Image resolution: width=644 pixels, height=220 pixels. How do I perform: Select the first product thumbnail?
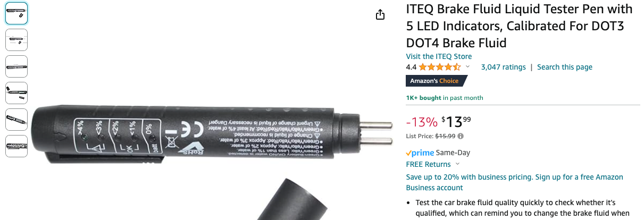click(x=16, y=13)
